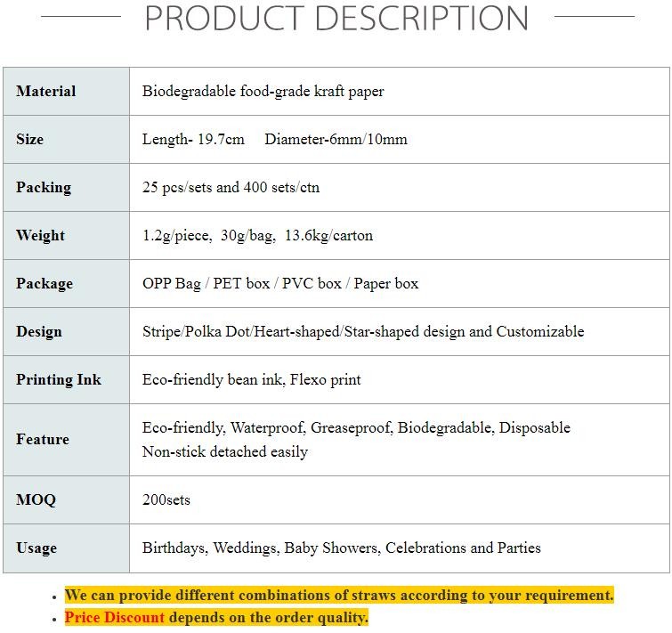
Task: Click the Printing Ink row label
Action: pos(59,379)
